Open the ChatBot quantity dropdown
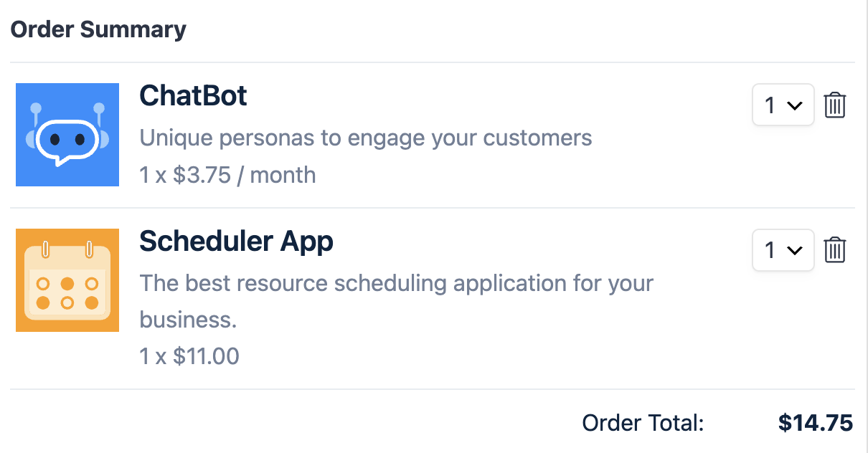Viewport: 868px width, 453px height. (x=783, y=105)
